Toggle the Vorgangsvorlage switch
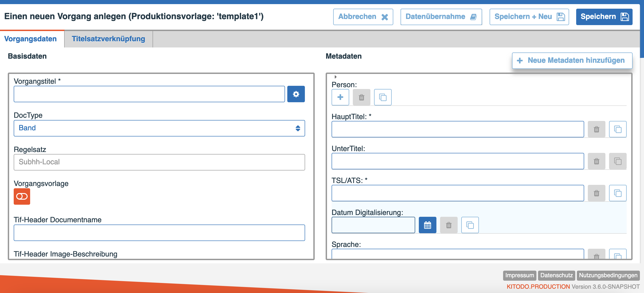 (22, 196)
